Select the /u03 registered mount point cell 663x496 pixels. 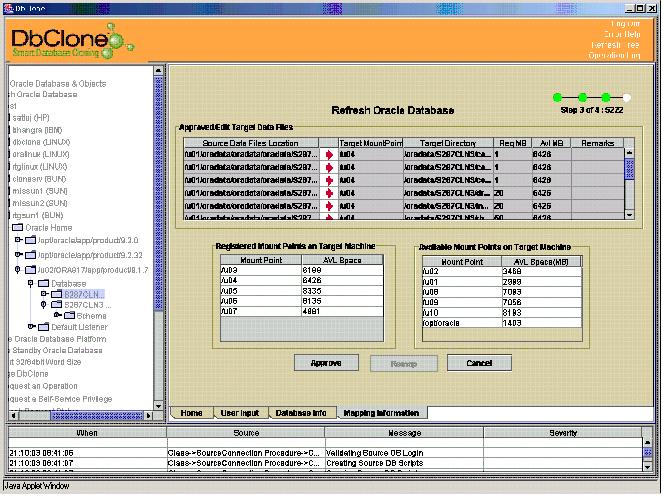tap(261, 270)
